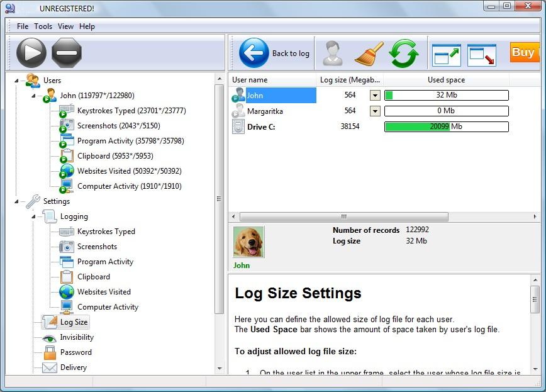Open Screenshots logging settings
Screen dimensions: 546x392
[97, 247]
